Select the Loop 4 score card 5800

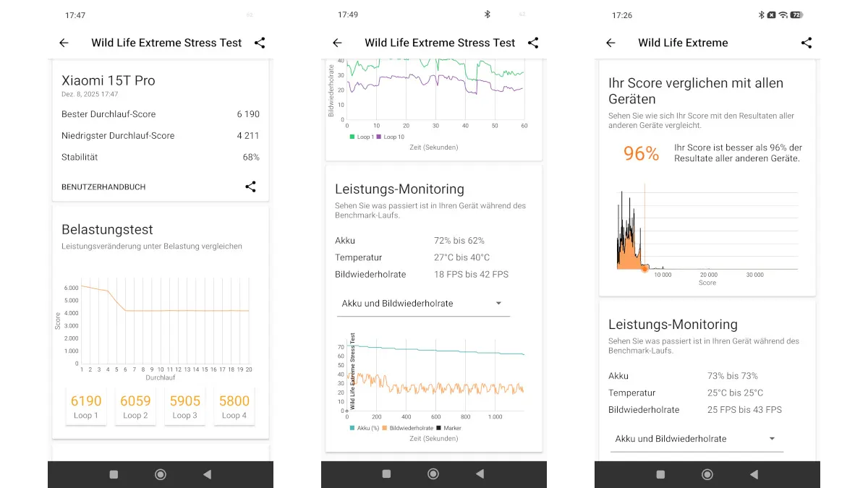pyautogui.click(x=234, y=406)
